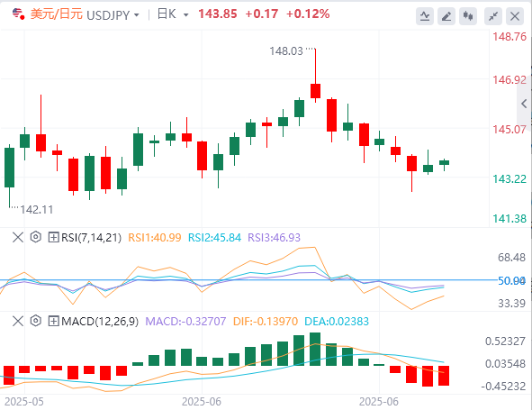Expand MACD panel with plus box
The image size is (532, 410).
coord(54,321)
